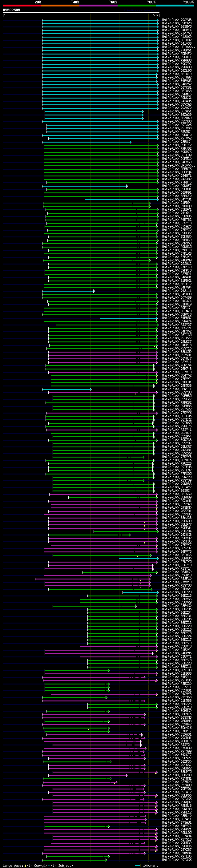Select label UniRef100_B9GML1
Viewport: 197px width, 868px height.
177,57
